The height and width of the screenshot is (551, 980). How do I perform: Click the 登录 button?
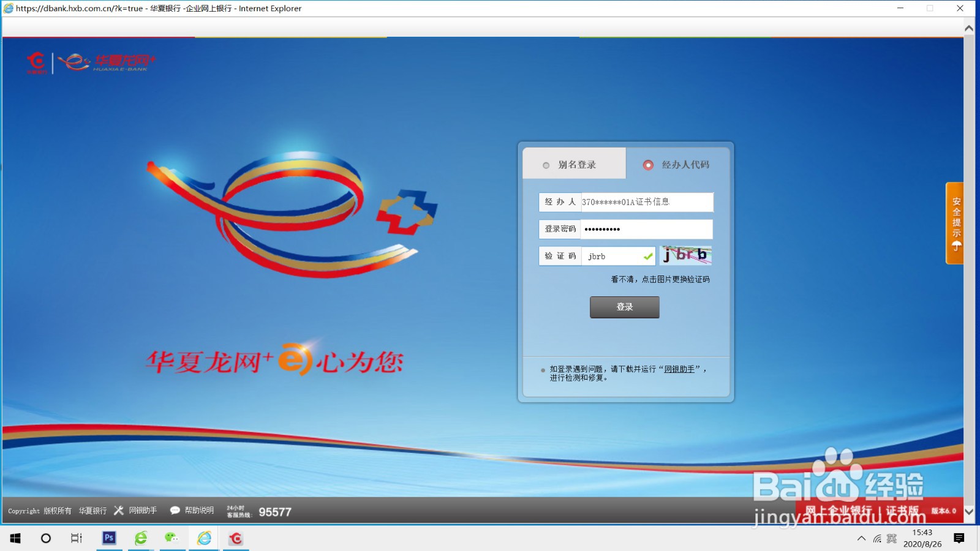tap(625, 307)
